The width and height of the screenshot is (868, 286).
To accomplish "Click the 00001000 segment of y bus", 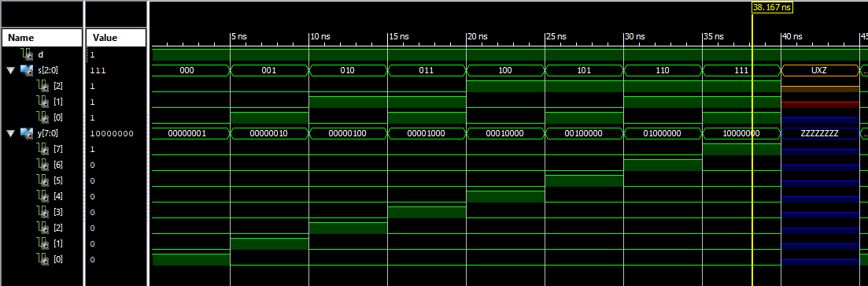I will (x=427, y=133).
